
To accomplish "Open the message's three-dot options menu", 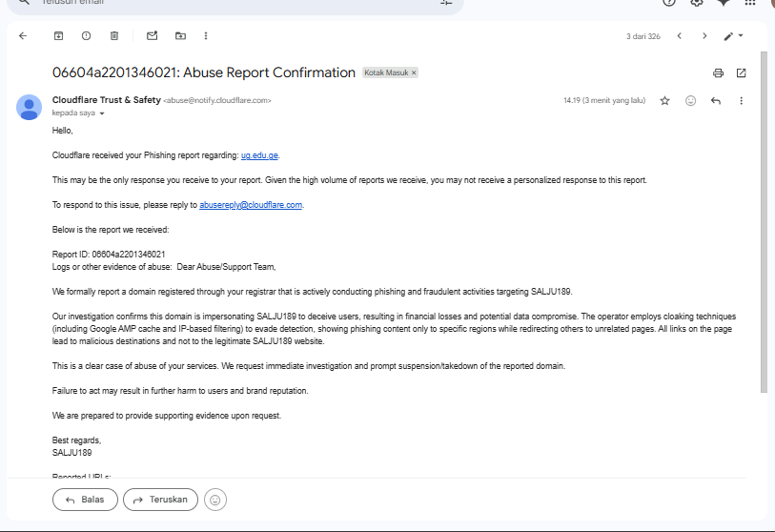I will click(741, 100).
